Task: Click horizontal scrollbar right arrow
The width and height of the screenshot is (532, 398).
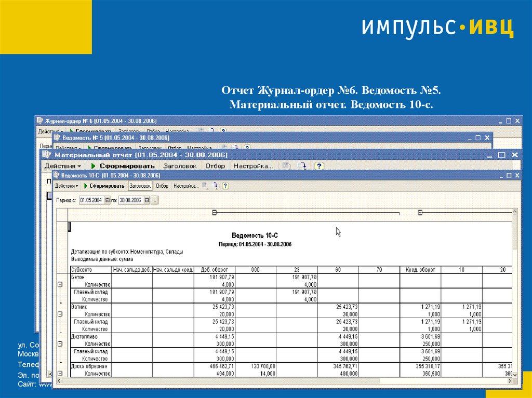Action: [x=510, y=381]
